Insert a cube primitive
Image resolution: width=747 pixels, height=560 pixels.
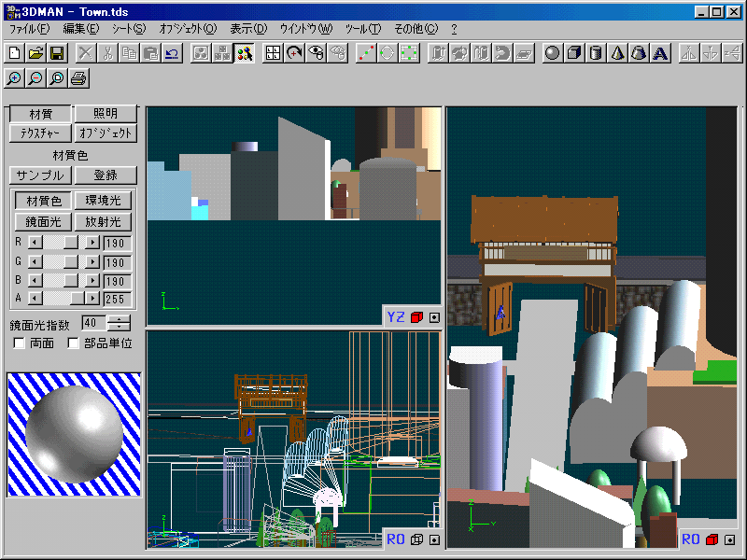[574, 53]
